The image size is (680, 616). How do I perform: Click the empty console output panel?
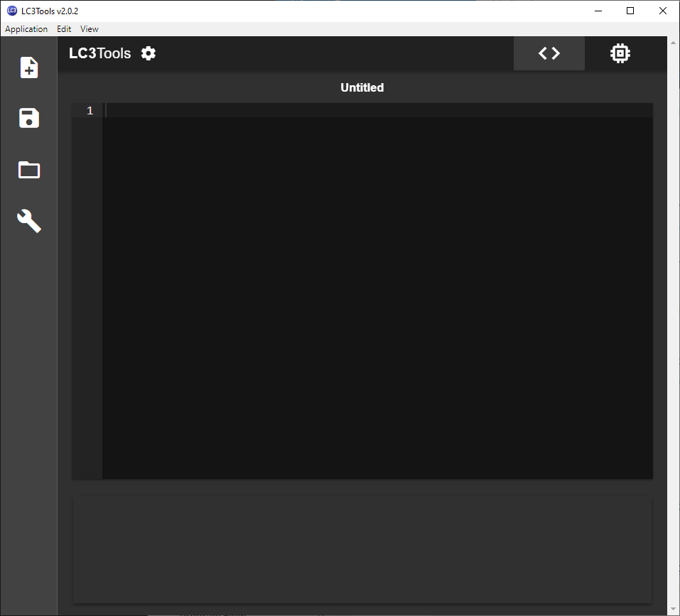click(362, 550)
